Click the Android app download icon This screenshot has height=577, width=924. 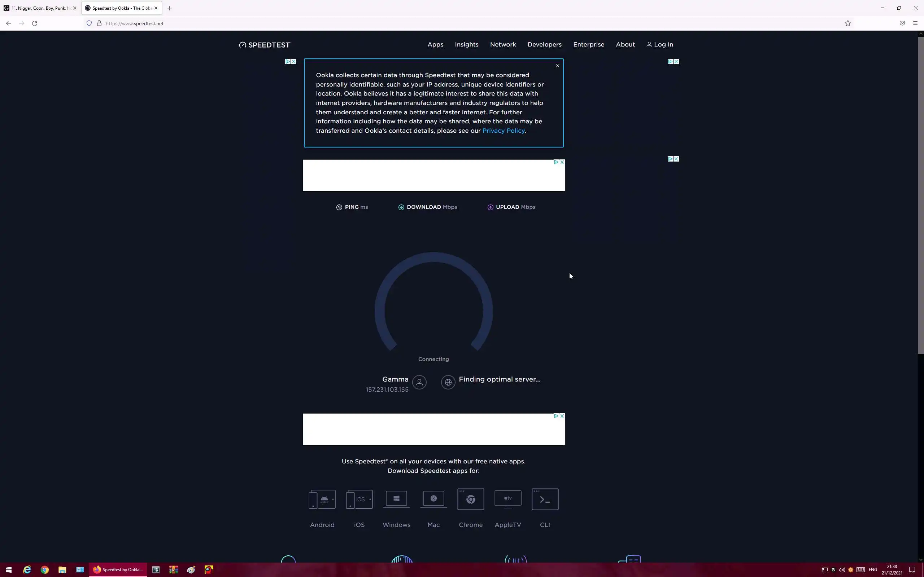pyautogui.click(x=322, y=499)
